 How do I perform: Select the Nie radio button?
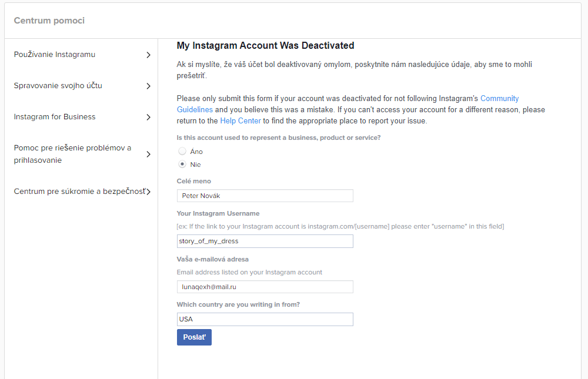pyautogui.click(x=182, y=164)
